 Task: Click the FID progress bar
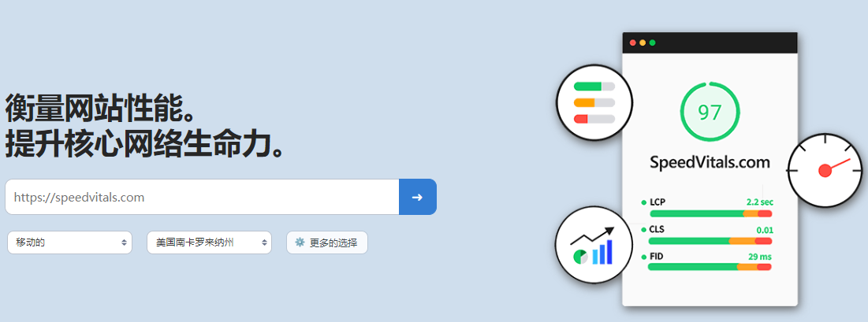709,267
